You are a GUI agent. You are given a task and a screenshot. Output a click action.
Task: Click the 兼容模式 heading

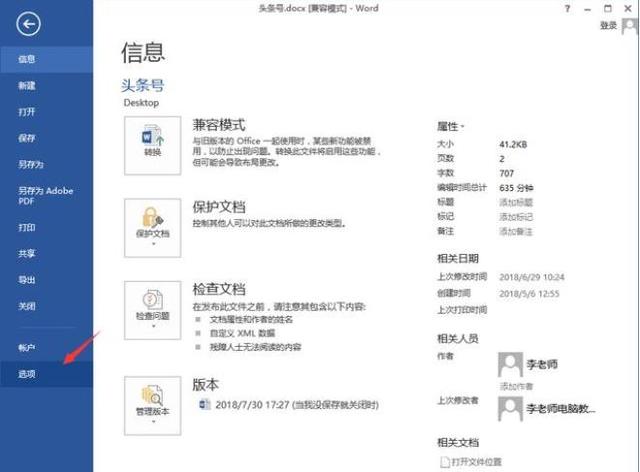[219, 125]
